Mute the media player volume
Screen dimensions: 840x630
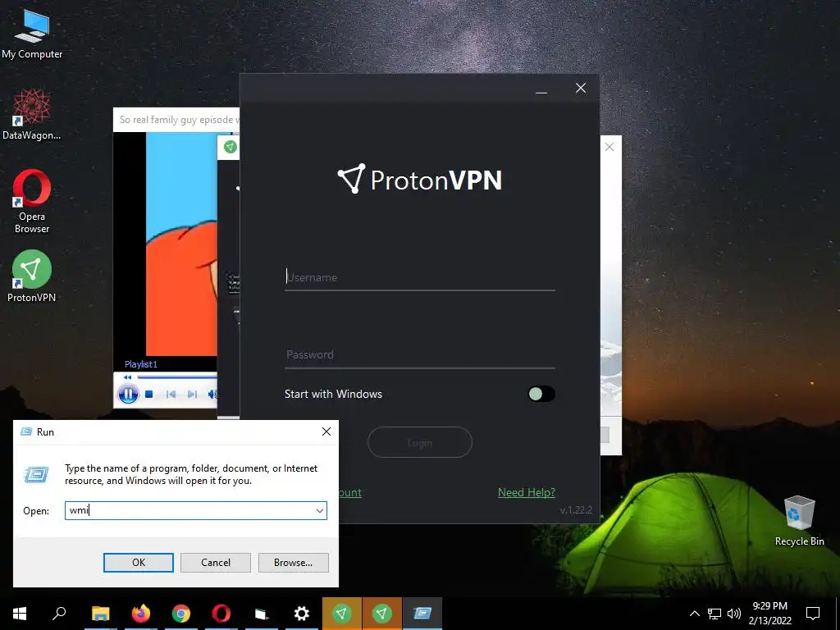(x=212, y=395)
